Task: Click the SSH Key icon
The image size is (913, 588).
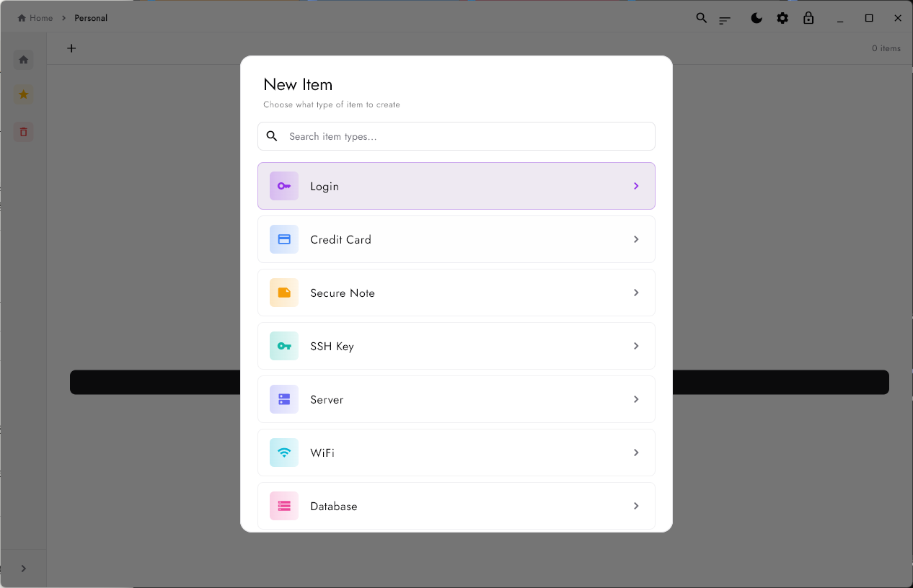Action: tap(284, 346)
